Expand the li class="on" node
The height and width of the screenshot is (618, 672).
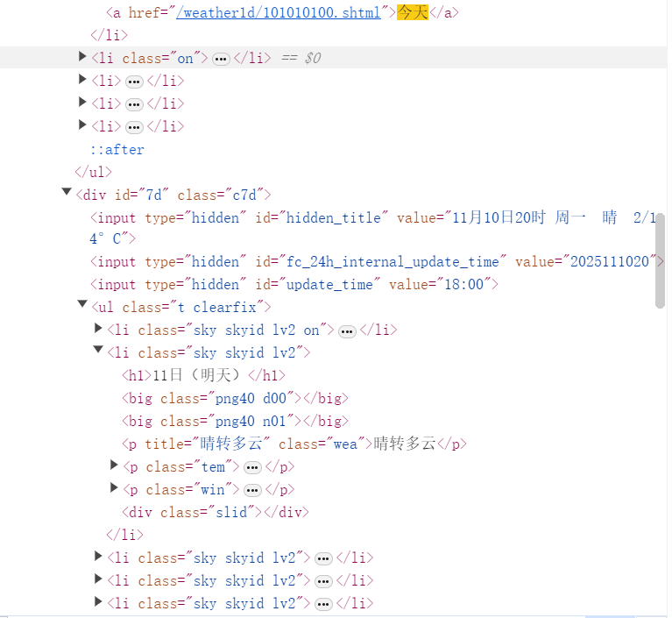click(82, 56)
